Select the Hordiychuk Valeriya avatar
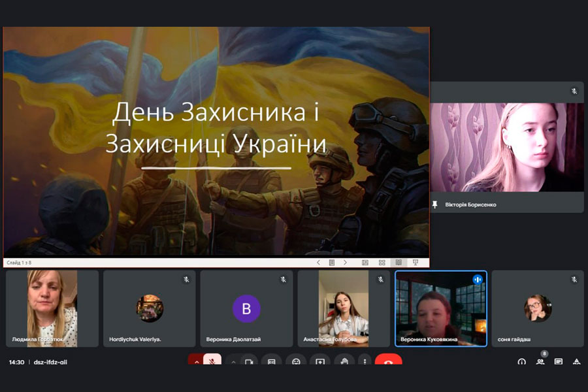This screenshot has height=392, width=588. click(149, 308)
